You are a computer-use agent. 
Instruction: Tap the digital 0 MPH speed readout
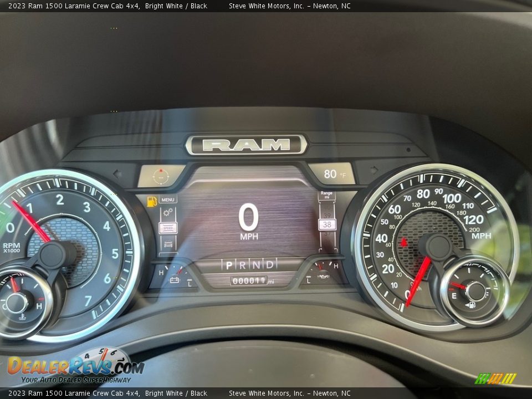click(x=249, y=221)
